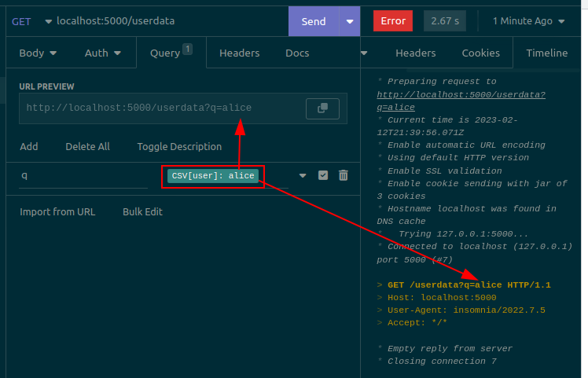The image size is (588, 378).
Task: Open the request Headers tab
Action: tap(239, 53)
